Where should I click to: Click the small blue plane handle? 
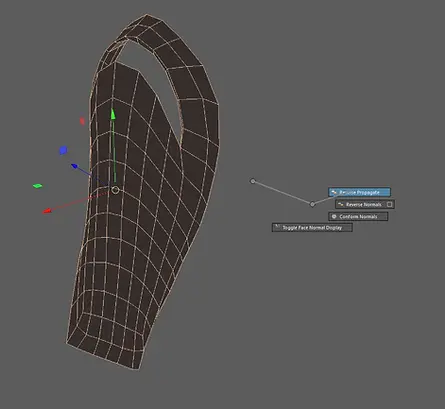(x=63, y=151)
